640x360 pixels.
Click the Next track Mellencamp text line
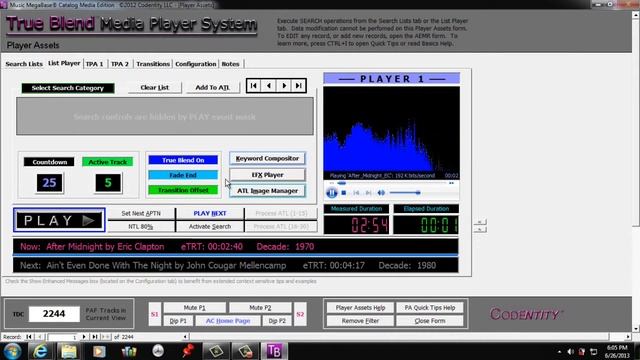pyautogui.click(x=235, y=265)
